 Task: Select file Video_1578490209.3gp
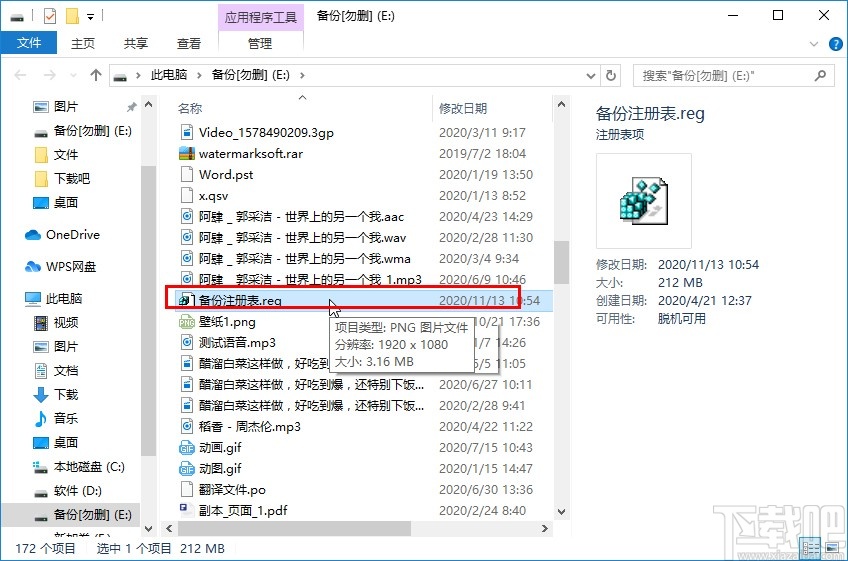pos(266,133)
